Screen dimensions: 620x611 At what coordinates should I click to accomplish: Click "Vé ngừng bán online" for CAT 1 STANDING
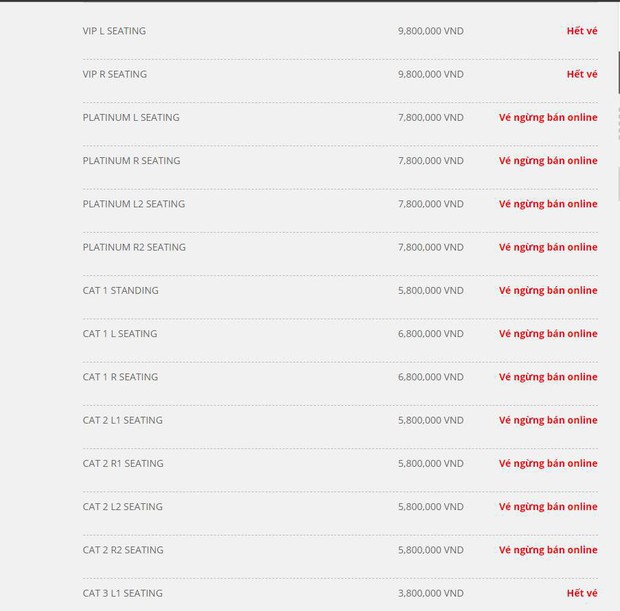[x=548, y=290]
